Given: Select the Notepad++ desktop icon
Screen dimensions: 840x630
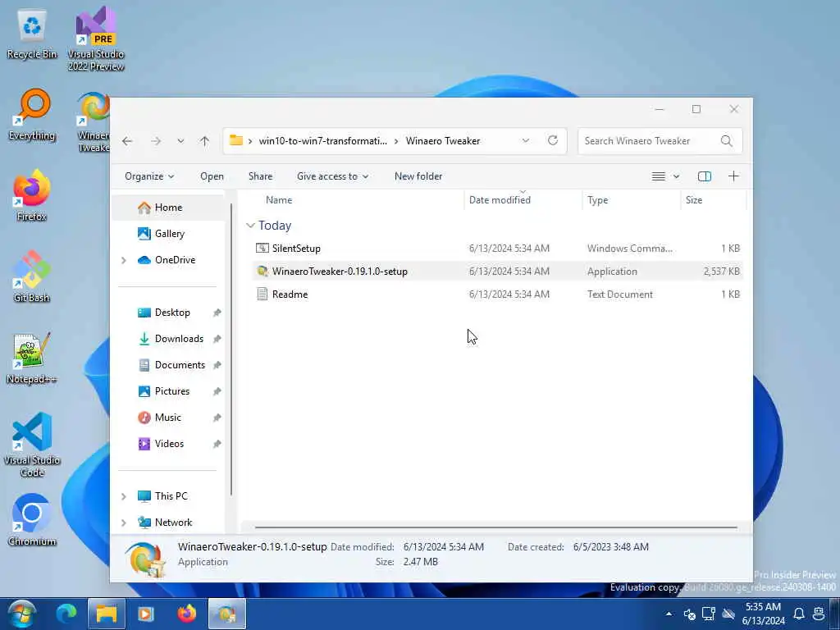Looking at the screenshot, I should [32, 358].
